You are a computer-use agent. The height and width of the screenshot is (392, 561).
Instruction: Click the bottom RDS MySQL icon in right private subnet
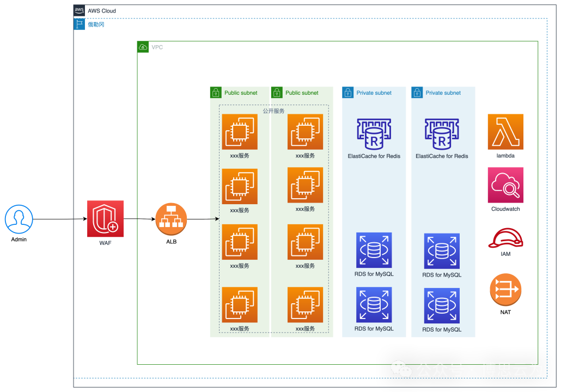tap(442, 306)
